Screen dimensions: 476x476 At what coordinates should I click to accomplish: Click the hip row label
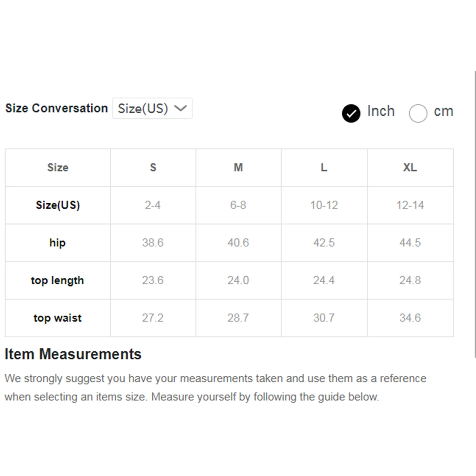point(57,243)
